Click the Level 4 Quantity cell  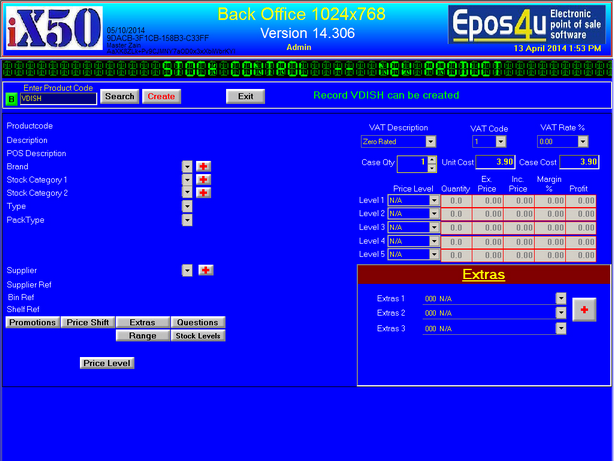(x=456, y=242)
